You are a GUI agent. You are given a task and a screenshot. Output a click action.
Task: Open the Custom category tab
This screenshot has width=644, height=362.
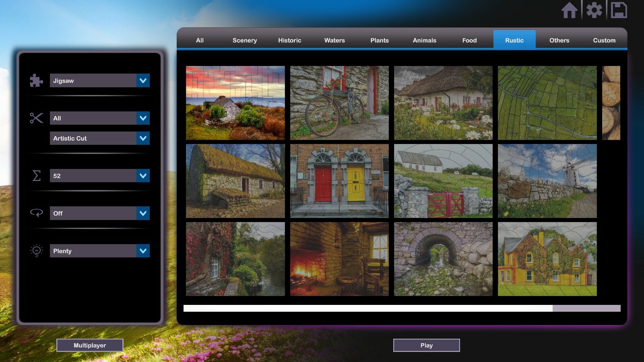604,40
